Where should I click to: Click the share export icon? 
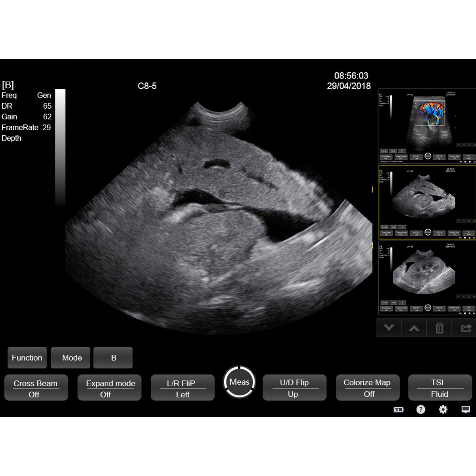tap(465, 328)
